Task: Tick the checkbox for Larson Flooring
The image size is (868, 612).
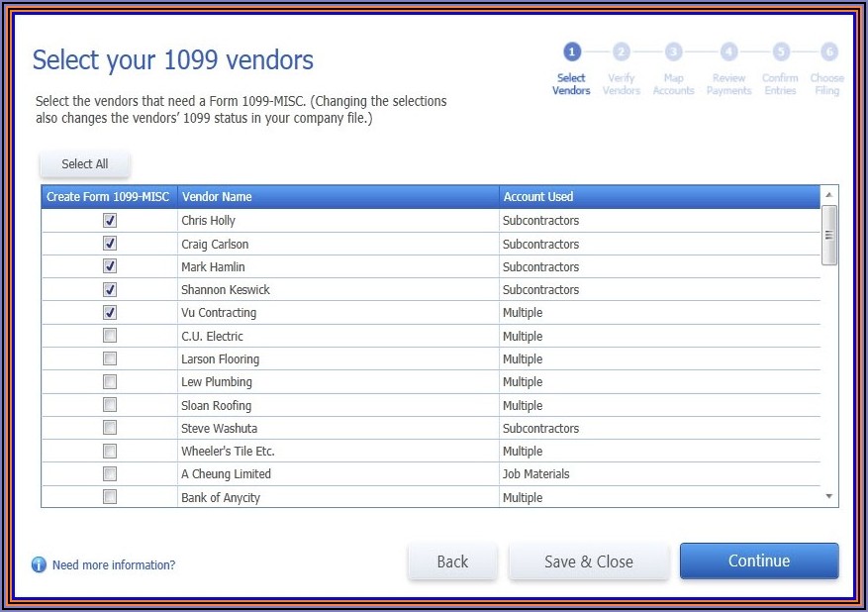Action: point(110,358)
